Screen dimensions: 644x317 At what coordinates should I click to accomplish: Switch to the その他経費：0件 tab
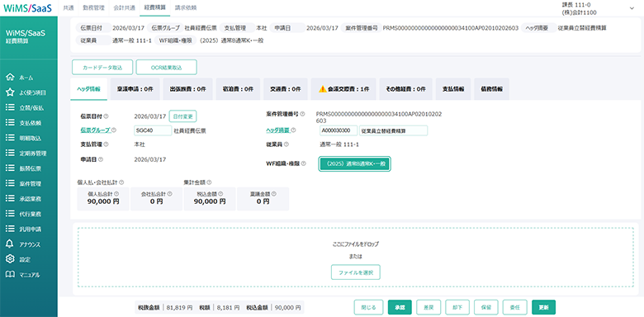405,89
